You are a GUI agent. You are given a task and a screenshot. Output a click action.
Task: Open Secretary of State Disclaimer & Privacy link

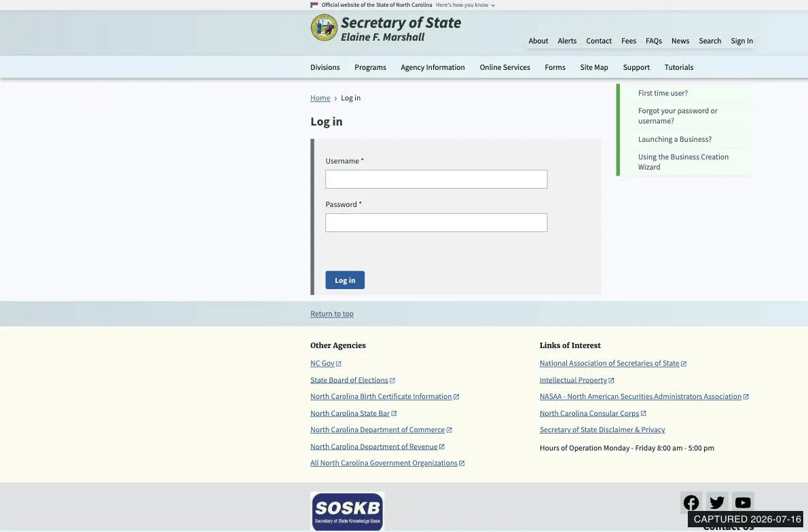click(602, 430)
